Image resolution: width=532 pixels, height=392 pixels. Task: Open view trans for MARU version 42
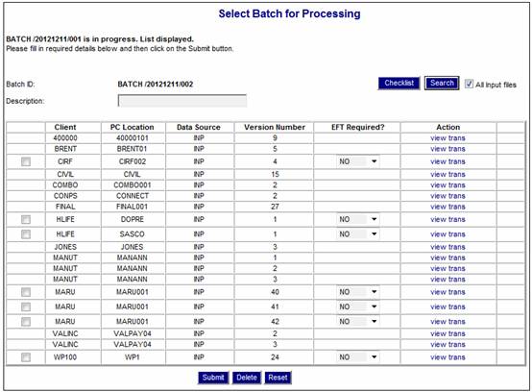pyautogui.click(x=447, y=322)
